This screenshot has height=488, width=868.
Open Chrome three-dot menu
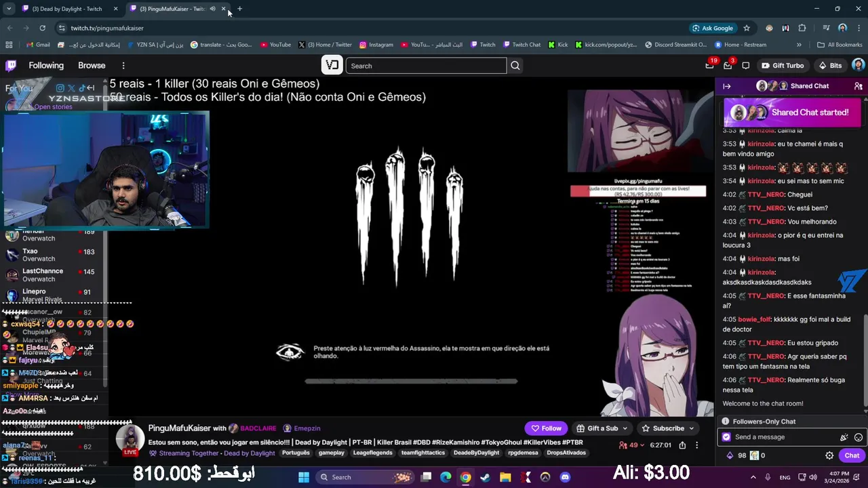pyautogui.click(x=857, y=28)
